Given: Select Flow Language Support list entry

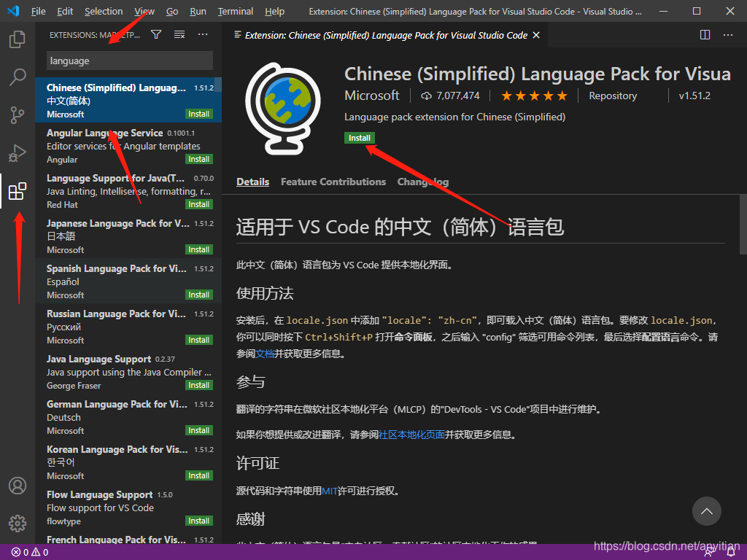Looking at the screenshot, I should pos(128,507).
